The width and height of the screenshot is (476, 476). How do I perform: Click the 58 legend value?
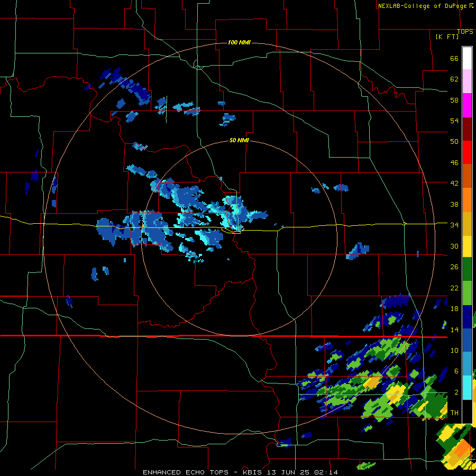454,100
